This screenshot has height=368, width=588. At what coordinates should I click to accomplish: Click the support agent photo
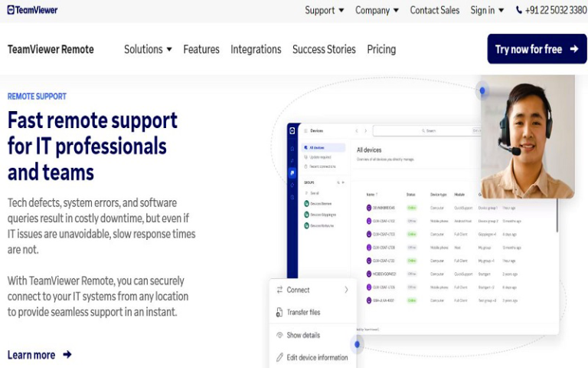pyautogui.click(x=528, y=136)
